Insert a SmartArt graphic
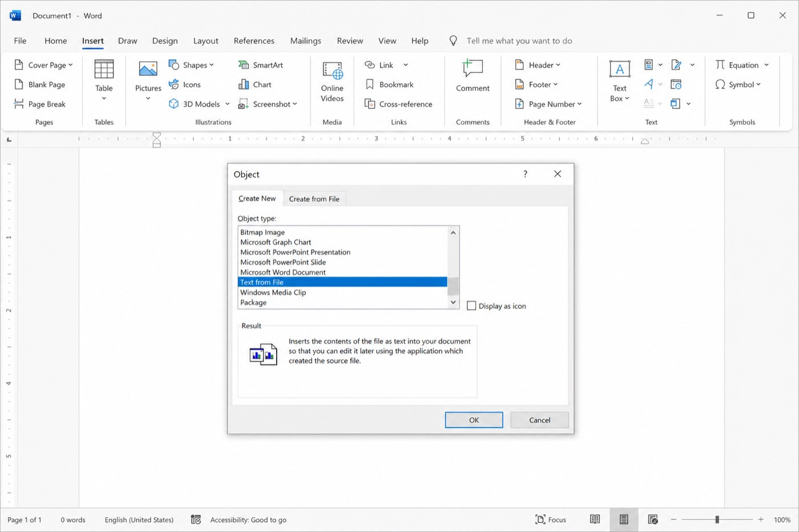The width and height of the screenshot is (799, 532). pos(260,65)
